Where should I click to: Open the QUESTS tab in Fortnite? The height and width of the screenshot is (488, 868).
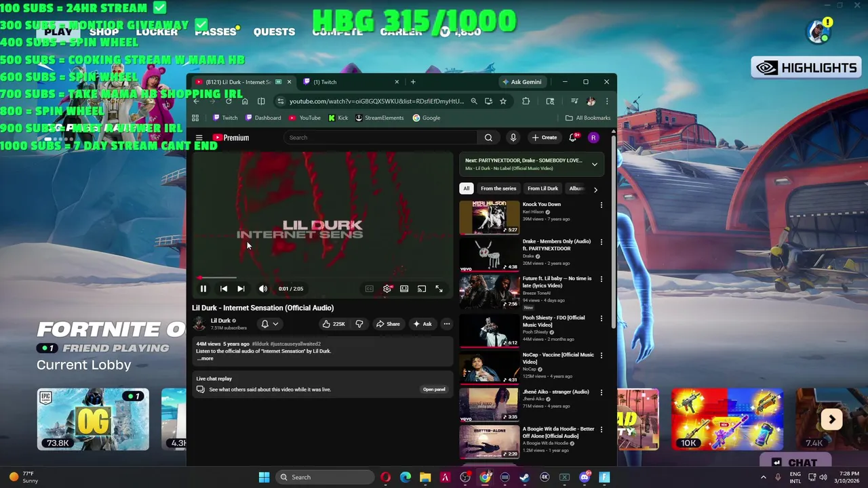click(x=274, y=32)
